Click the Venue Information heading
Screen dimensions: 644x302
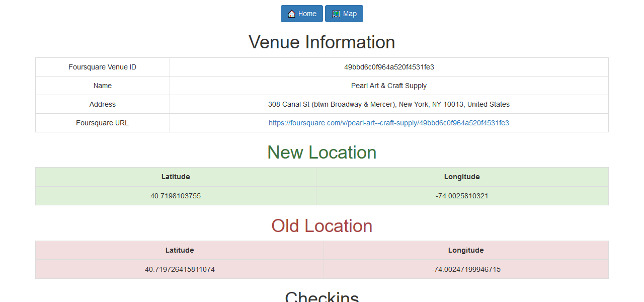[x=322, y=42]
